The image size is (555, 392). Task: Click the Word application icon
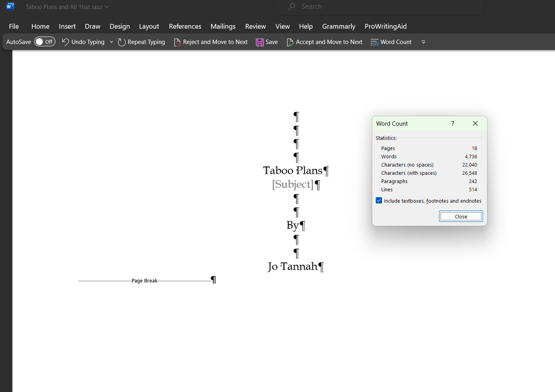click(x=10, y=7)
